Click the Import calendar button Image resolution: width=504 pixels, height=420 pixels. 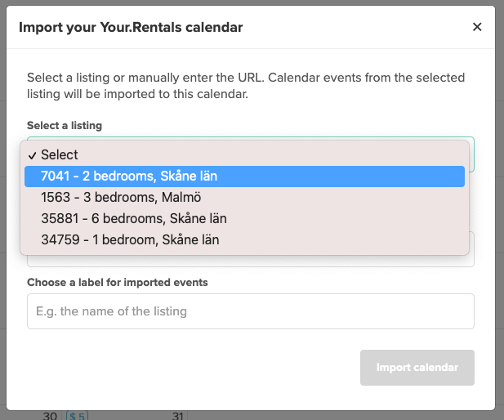point(417,367)
